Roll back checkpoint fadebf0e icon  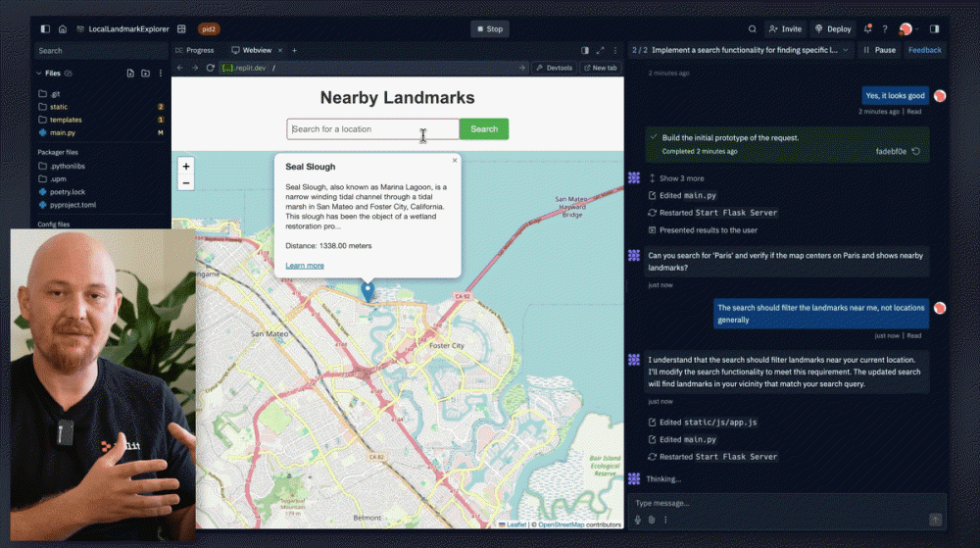[916, 151]
